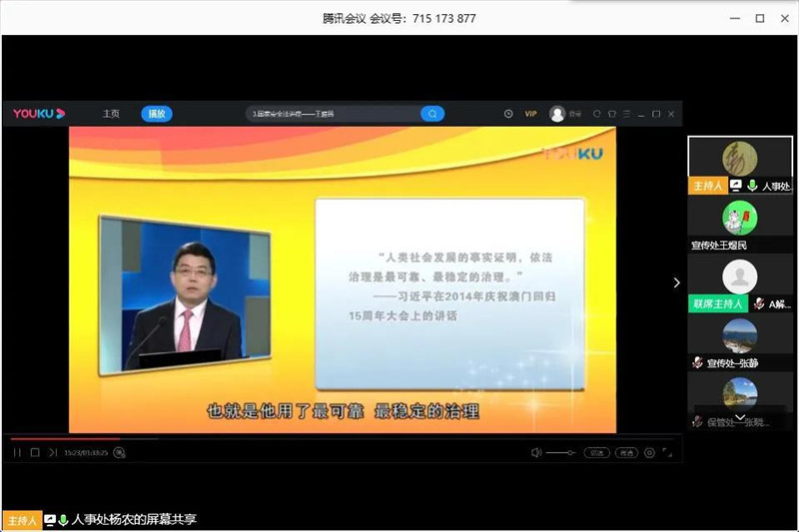The width and height of the screenshot is (799, 532).
Task: Click the bottom-left 主持人 badge
Action: coord(22,521)
